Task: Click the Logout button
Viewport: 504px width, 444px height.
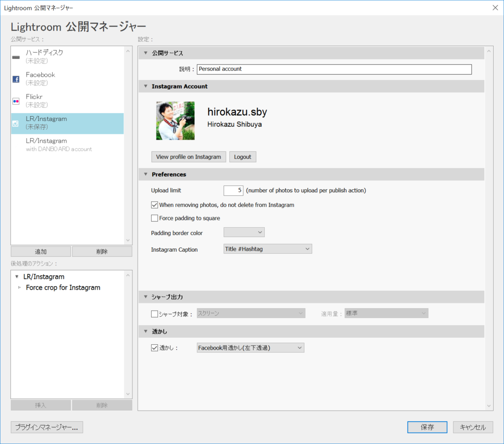Action: click(x=243, y=157)
